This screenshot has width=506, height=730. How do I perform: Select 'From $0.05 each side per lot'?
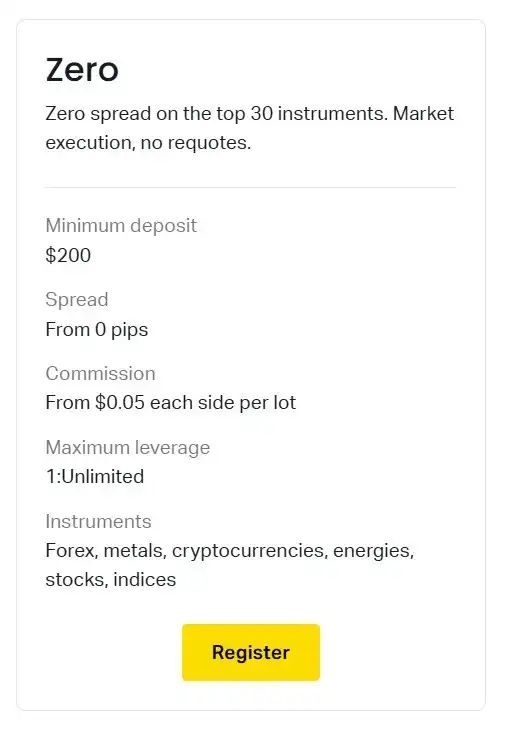point(171,403)
